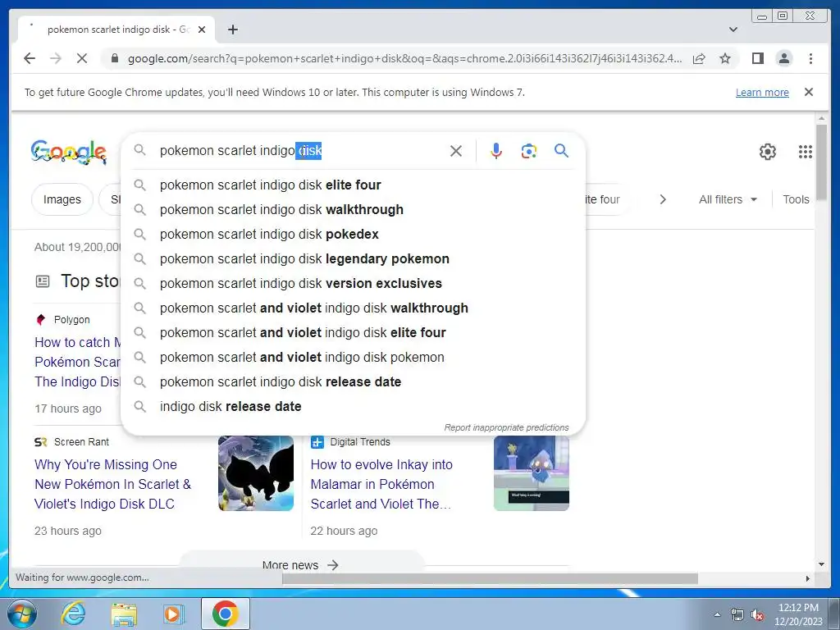840x630 pixels.
Task: Click the taskbar clock showing 12:12 PM
Action: [798, 614]
